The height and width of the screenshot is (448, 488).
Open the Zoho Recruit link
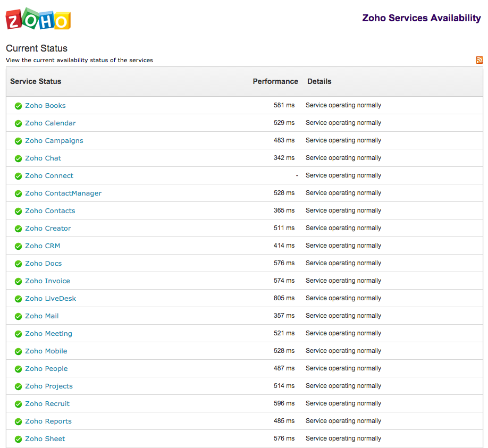point(47,403)
